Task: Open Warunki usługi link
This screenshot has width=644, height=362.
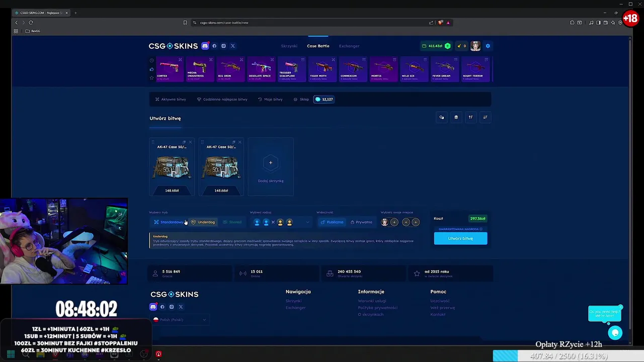Action: (372, 301)
